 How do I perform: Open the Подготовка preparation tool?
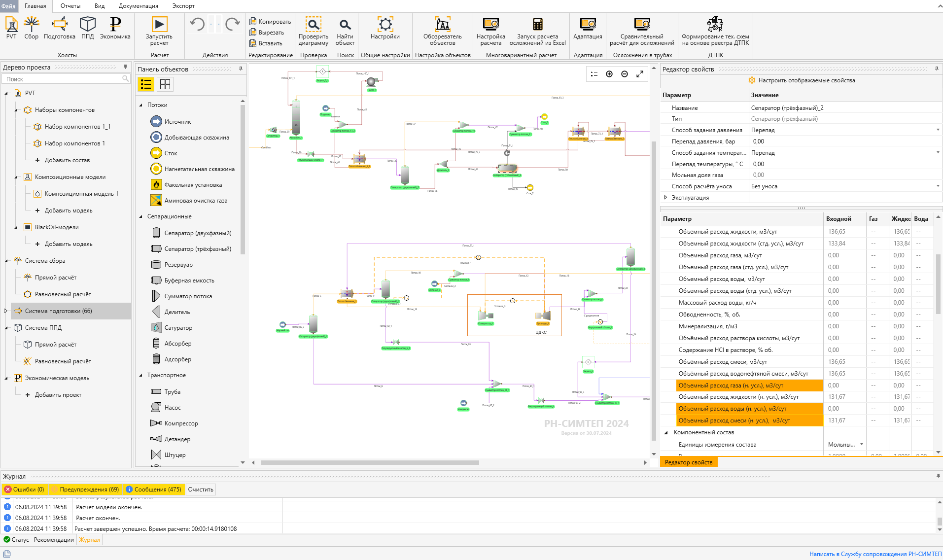click(x=60, y=28)
